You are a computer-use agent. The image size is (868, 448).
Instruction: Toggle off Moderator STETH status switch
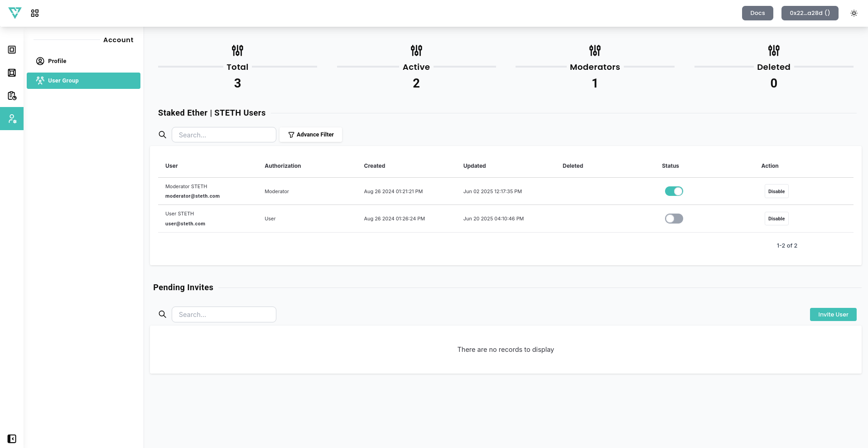pyautogui.click(x=674, y=191)
